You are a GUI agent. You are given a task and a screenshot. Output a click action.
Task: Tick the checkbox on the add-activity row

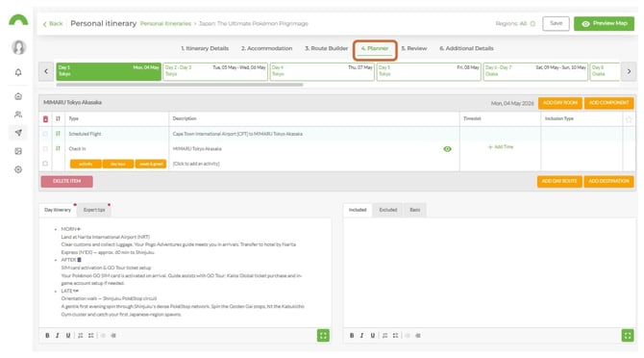[45, 164]
